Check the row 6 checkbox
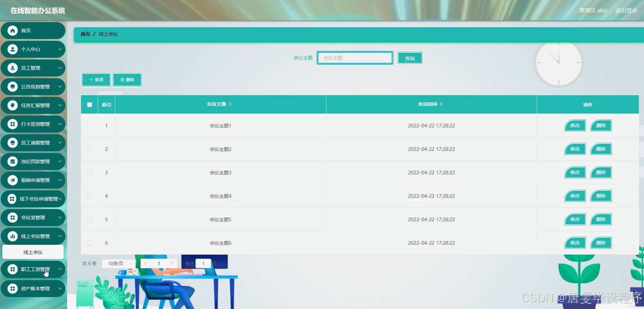Viewport: 644px width, 309px height. coord(89,243)
